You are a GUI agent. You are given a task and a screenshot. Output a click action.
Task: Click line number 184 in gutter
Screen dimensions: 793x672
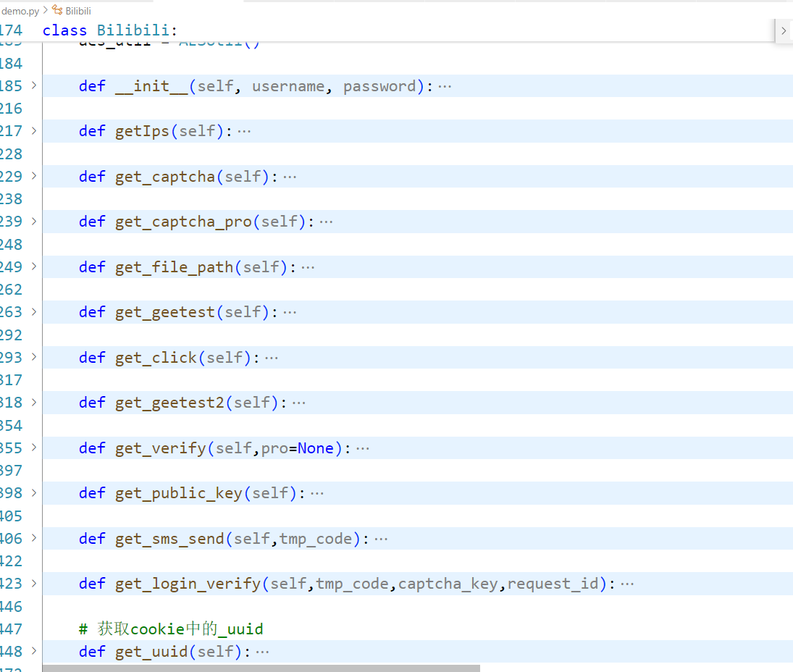pos(11,64)
